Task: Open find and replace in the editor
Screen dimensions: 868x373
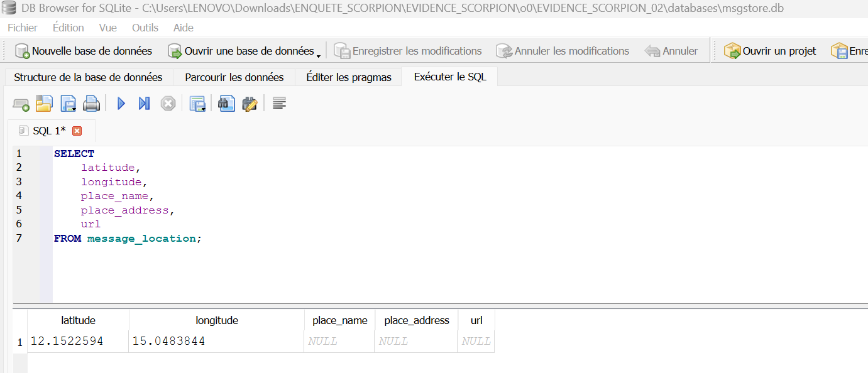Action: [x=250, y=104]
